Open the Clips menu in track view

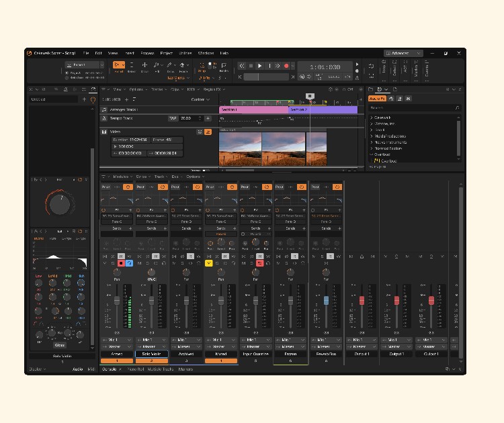coord(177,89)
